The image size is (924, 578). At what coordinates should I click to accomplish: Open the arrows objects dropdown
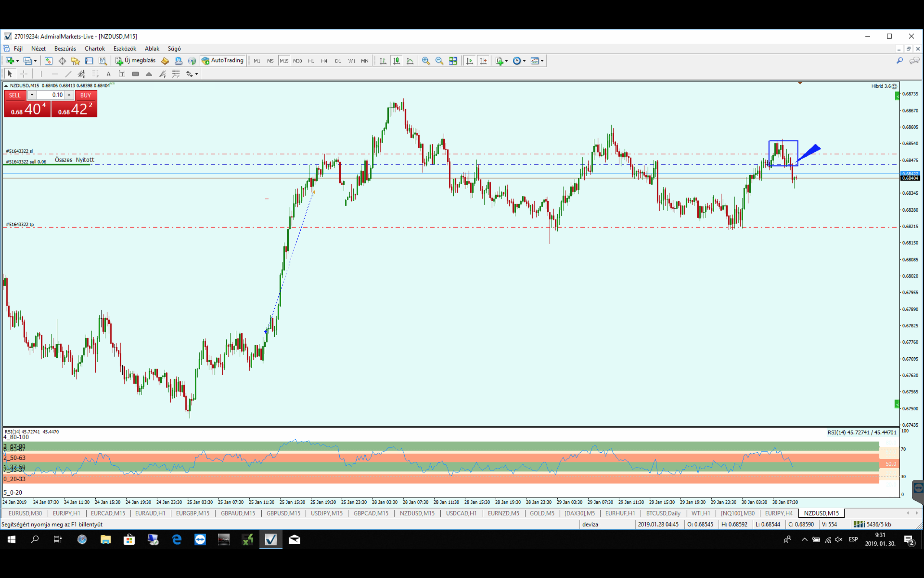click(x=197, y=74)
